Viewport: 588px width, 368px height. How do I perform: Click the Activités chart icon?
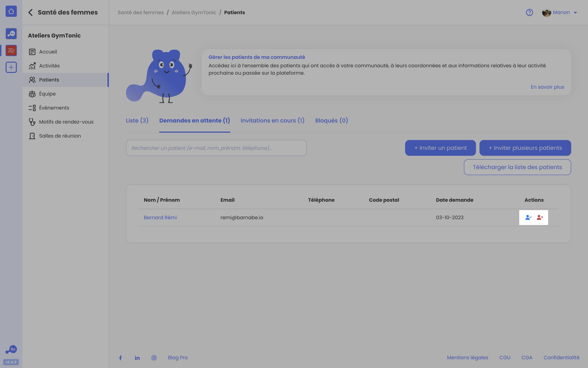coord(32,66)
